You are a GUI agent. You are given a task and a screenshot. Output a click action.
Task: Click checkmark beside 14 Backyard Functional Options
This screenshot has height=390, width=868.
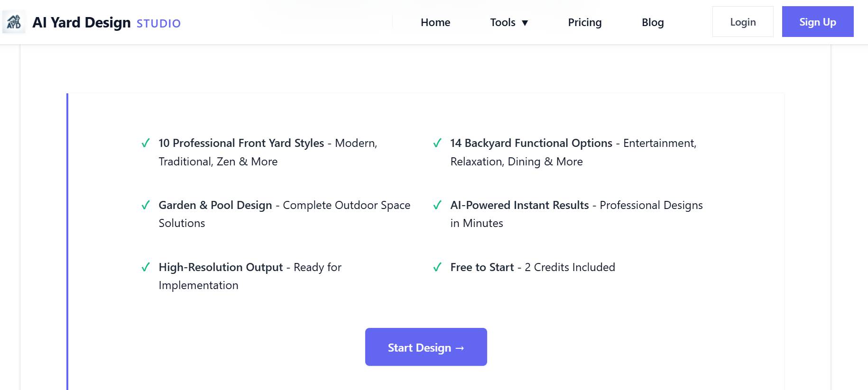[437, 143]
